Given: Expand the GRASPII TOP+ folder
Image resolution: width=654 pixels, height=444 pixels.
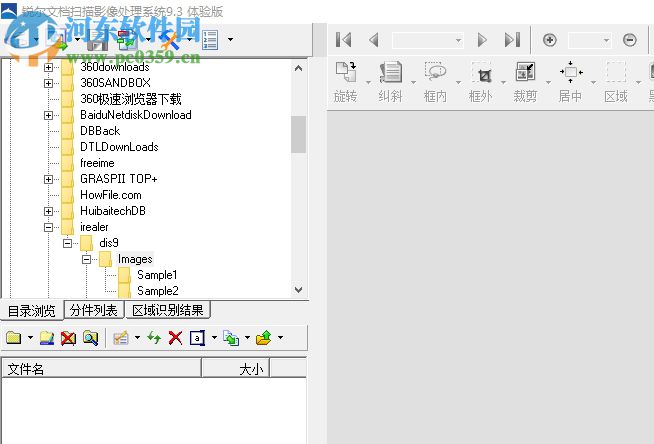Looking at the screenshot, I should tap(48, 179).
